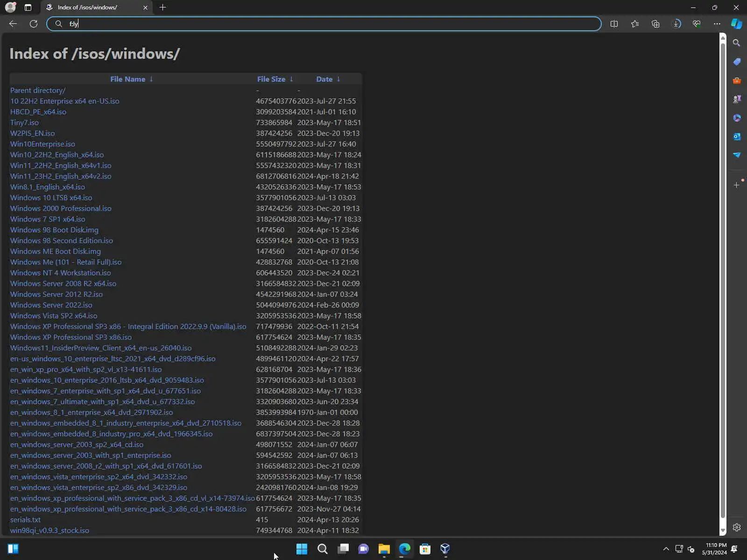This screenshot has height=560, width=747.
Task: Download Windows 2000 Professional.iso
Action: tap(61, 209)
